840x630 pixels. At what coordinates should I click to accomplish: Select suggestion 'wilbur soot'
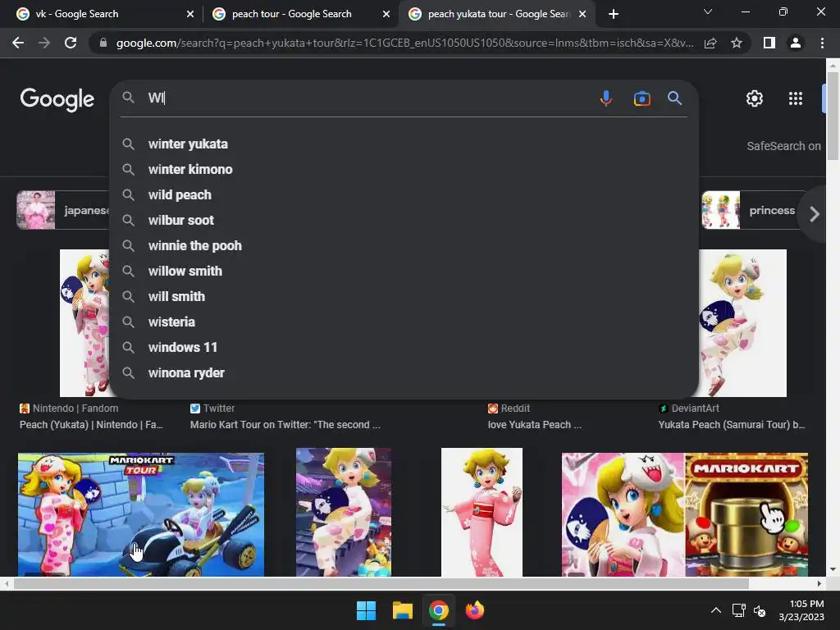click(x=404, y=220)
